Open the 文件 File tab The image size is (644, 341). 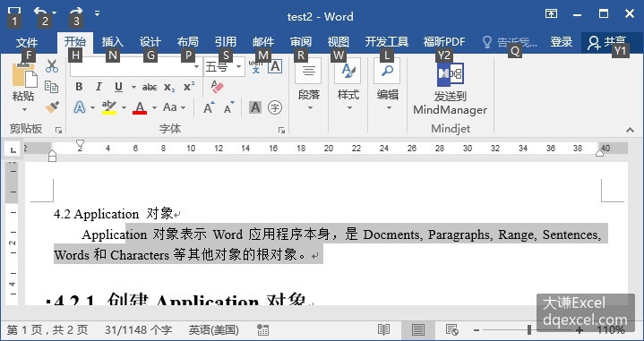tap(27, 42)
